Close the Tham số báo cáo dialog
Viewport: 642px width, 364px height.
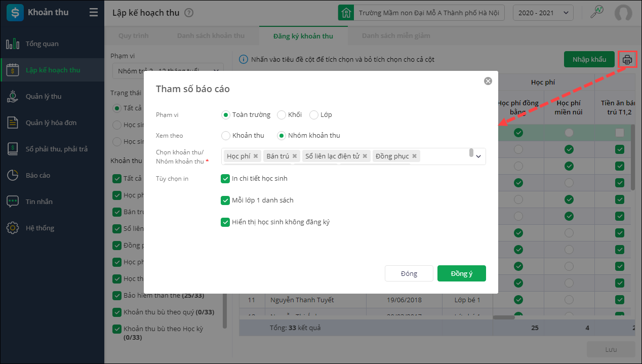pos(488,81)
